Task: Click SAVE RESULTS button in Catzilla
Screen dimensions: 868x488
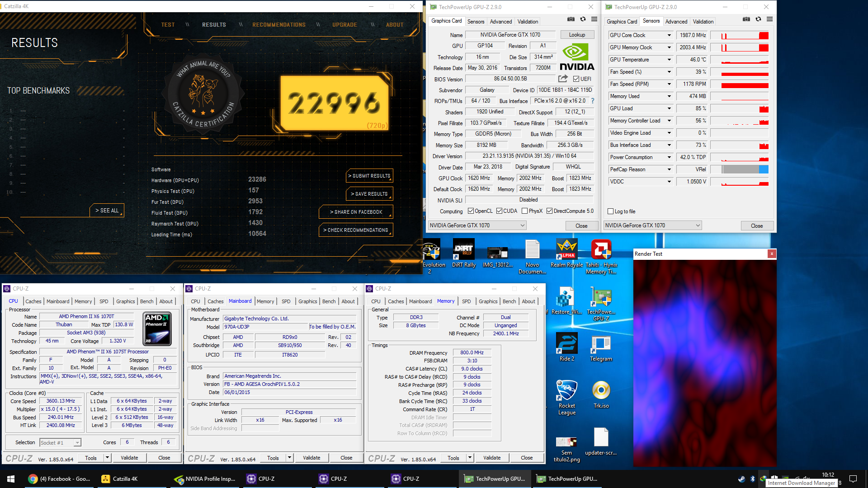Action: tap(369, 194)
